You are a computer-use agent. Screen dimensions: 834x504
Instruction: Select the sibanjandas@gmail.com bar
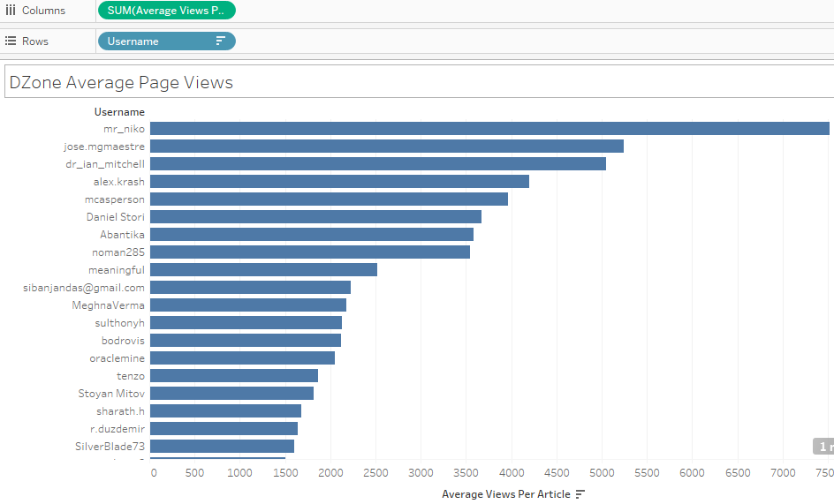(250, 287)
